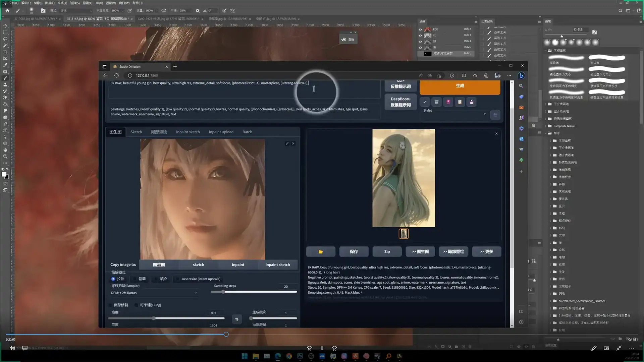Click the pencil edit icon on input image
The image size is (644, 362).
point(287,143)
